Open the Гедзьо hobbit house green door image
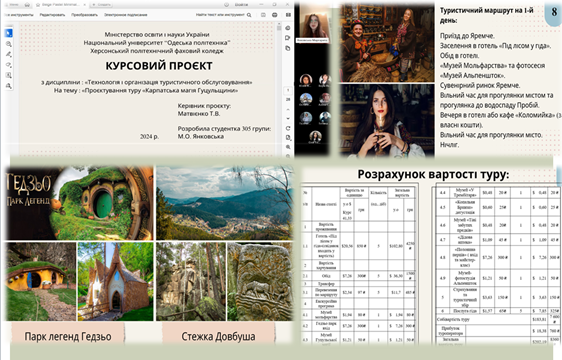 point(79,203)
